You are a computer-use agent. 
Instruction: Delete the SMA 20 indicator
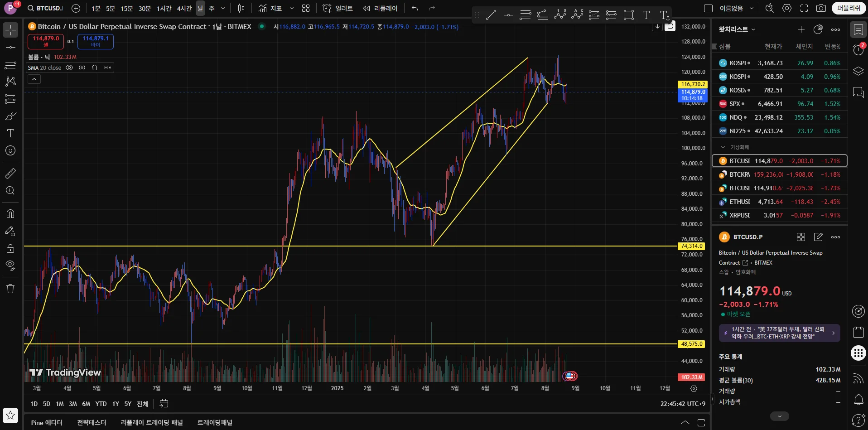[95, 68]
